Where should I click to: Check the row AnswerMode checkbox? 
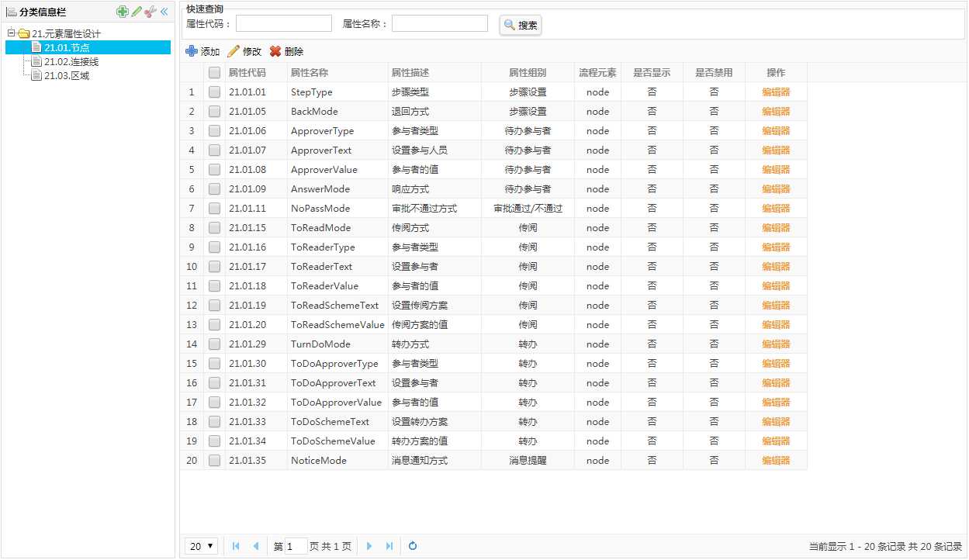pyautogui.click(x=215, y=189)
